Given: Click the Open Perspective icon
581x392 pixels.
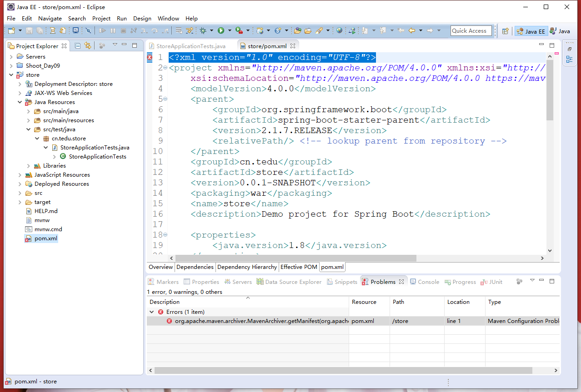Looking at the screenshot, I should pos(505,31).
